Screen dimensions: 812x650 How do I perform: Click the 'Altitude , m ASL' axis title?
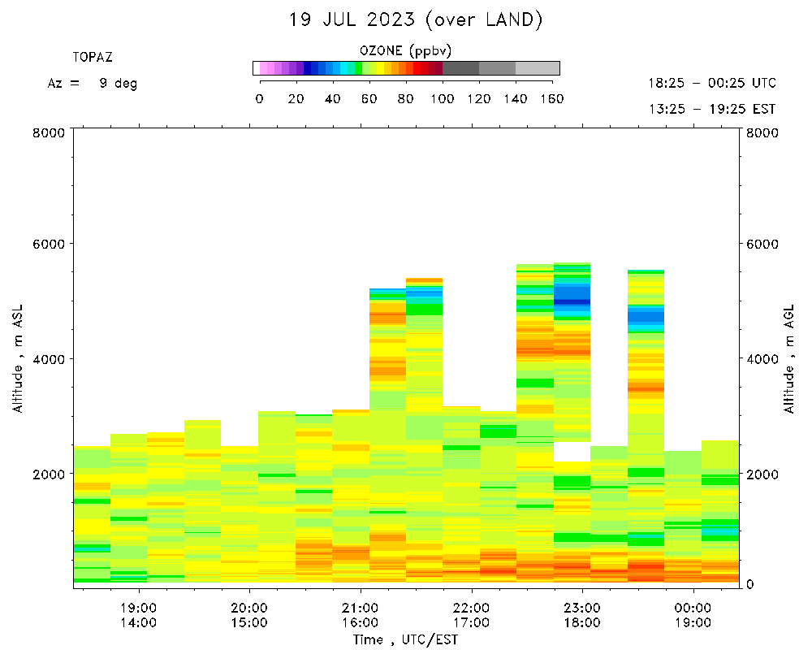(18, 359)
